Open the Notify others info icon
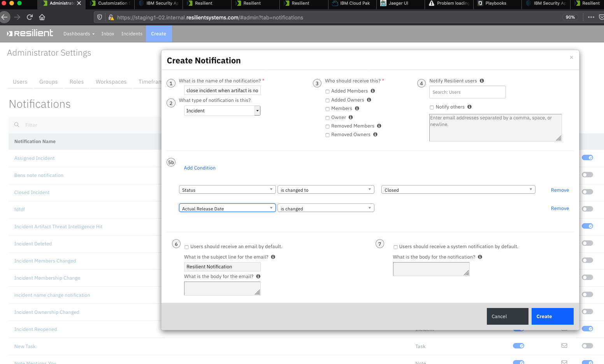Viewport: 604px width, 364px height. (469, 107)
